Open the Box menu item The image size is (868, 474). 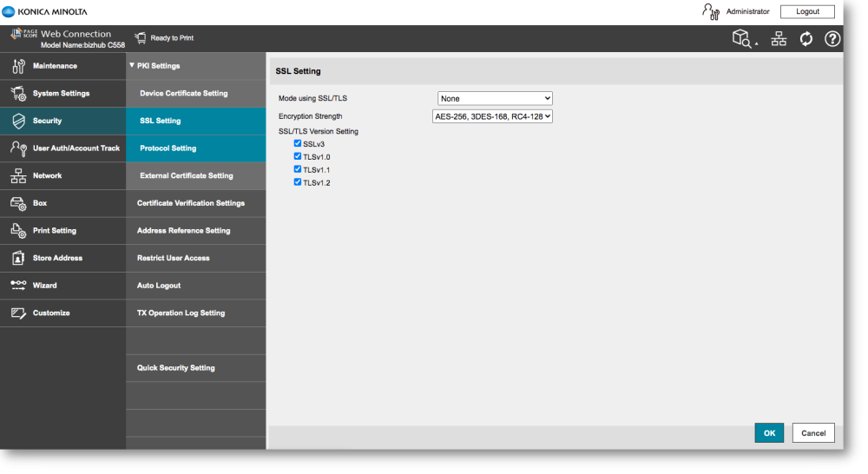pyautogui.click(x=63, y=203)
